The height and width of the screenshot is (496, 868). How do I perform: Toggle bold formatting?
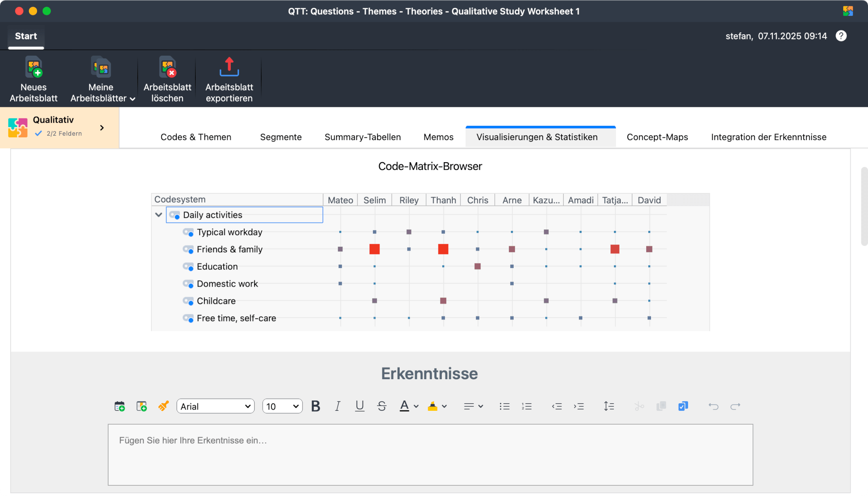(315, 406)
